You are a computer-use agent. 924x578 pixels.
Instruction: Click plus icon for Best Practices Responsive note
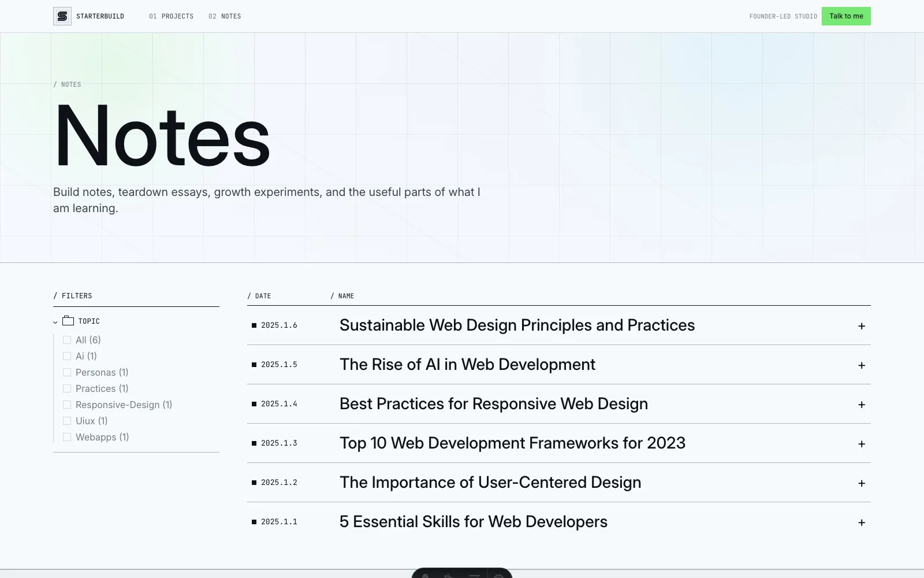861,405
